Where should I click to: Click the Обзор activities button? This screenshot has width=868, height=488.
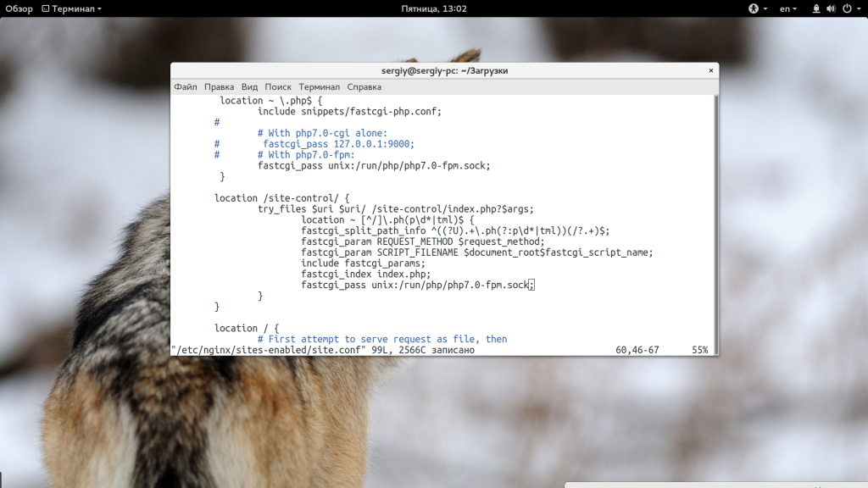(x=19, y=8)
